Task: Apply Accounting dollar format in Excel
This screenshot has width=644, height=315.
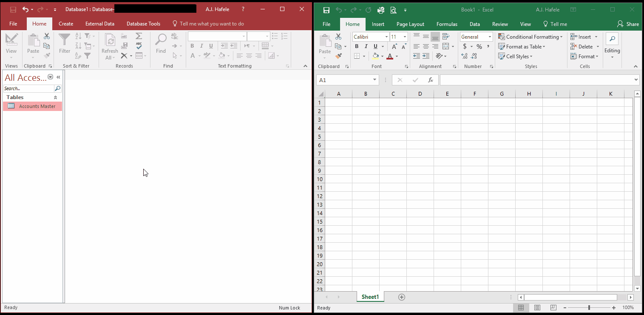Action: pos(465,46)
